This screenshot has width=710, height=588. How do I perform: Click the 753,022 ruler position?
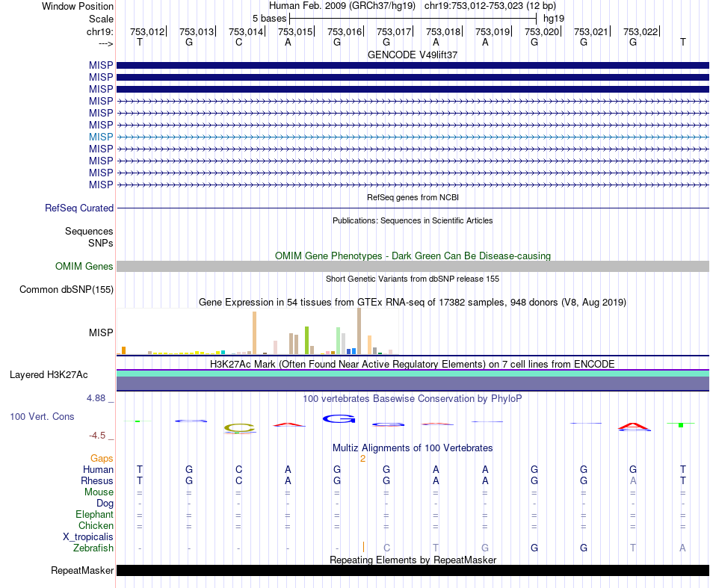(640, 31)
